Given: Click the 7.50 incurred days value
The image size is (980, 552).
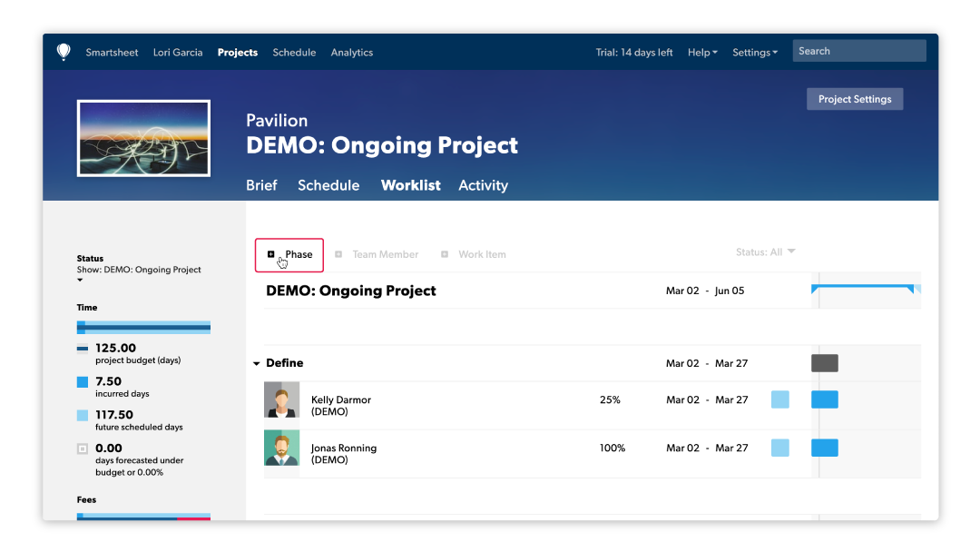Looking at the screenshot, I should (109, 381).
